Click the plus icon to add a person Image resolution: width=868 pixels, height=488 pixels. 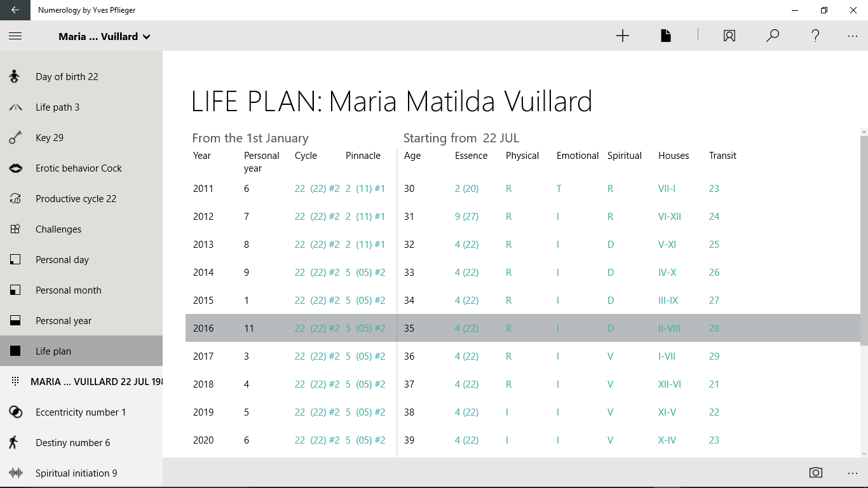tap(623, 36)
